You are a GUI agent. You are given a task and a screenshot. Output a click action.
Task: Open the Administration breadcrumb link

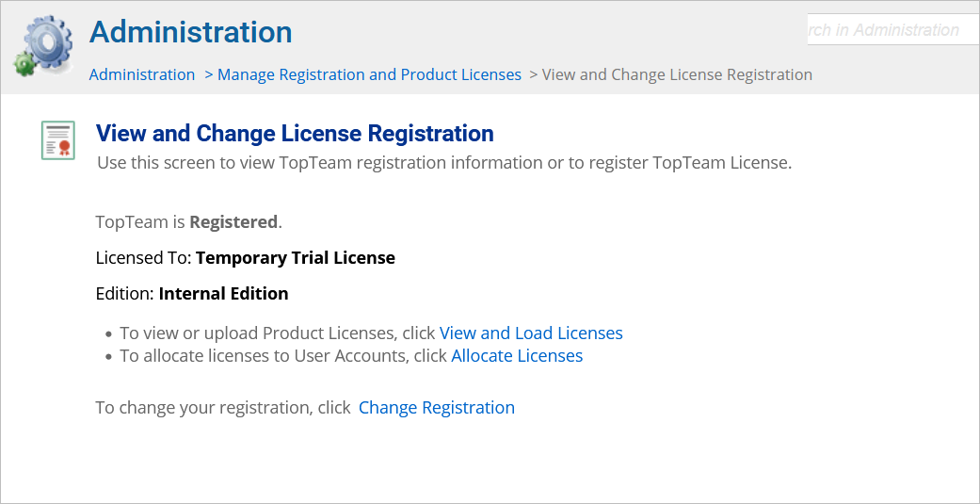[142, 75]
